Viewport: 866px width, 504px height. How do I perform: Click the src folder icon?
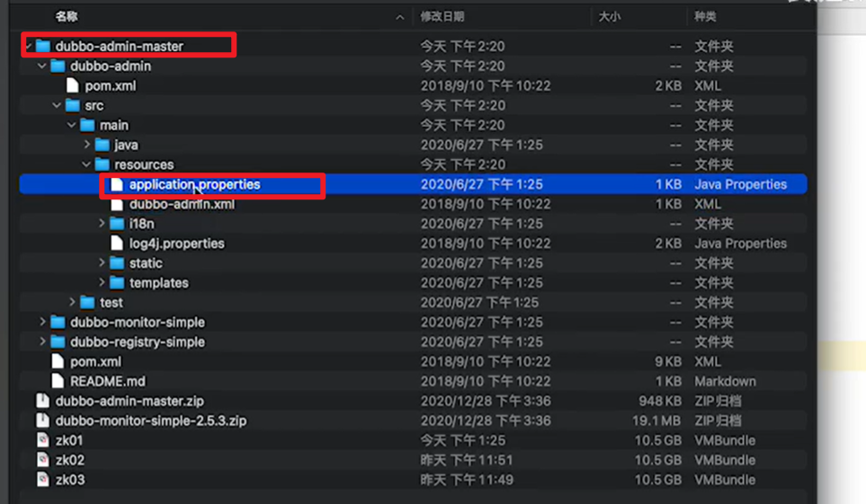click(72, 105)
